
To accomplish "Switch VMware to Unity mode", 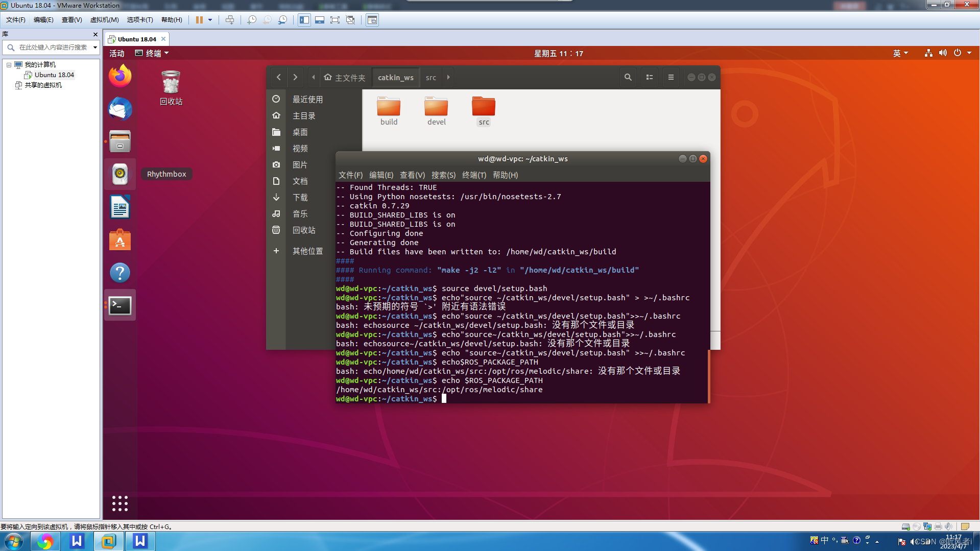I will pyautogui.click(x=350, y=20).
